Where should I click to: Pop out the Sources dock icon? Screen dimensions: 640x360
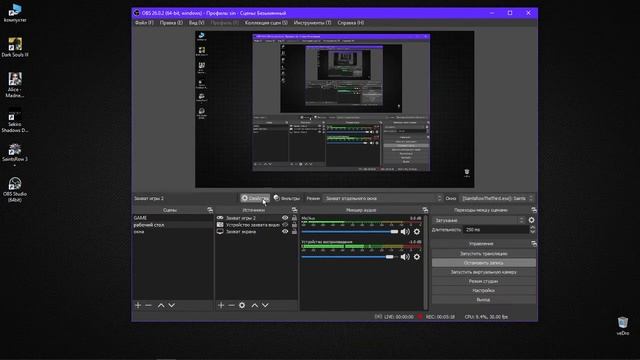point(294,210)
